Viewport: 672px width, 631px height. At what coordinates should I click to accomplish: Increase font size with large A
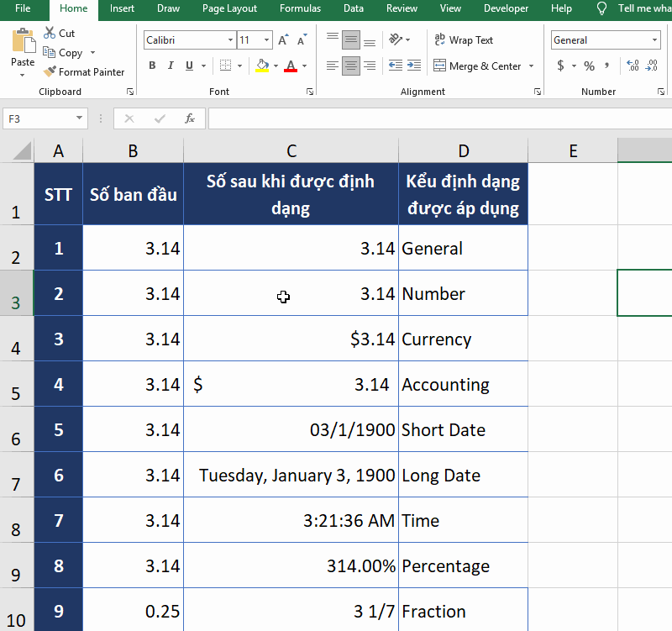click(x=283, y=40)
